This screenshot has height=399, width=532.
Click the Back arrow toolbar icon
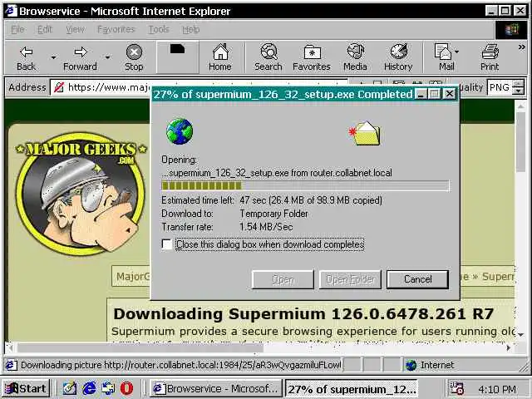[x=26, y=52]
